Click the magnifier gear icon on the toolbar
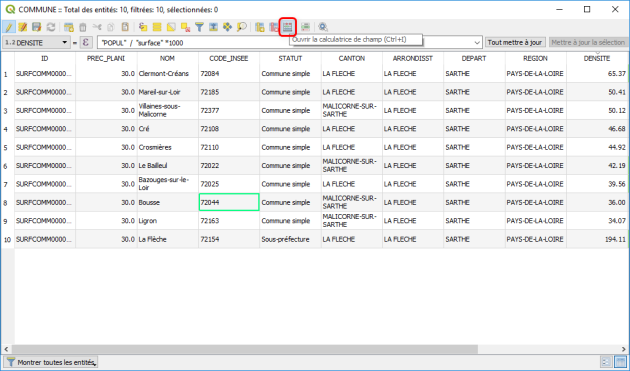This screenshot has width=630, height=371. pos(323,27)
